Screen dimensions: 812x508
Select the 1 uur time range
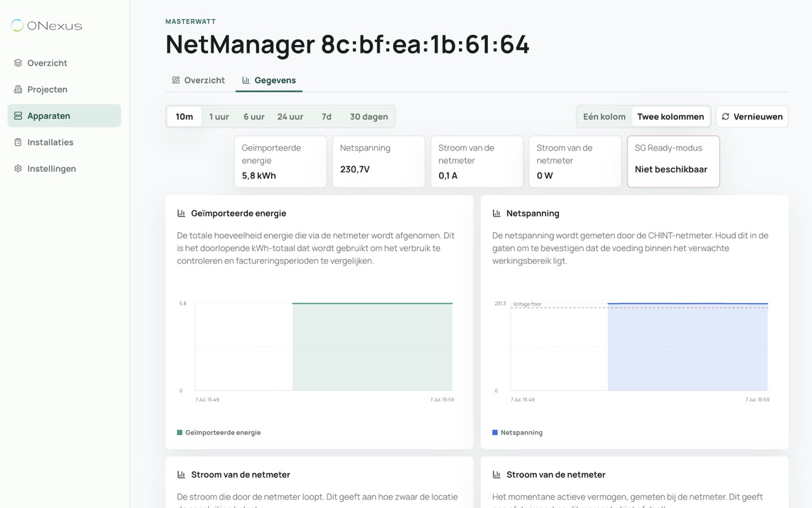pyautogui.click(x=219, y=117)
